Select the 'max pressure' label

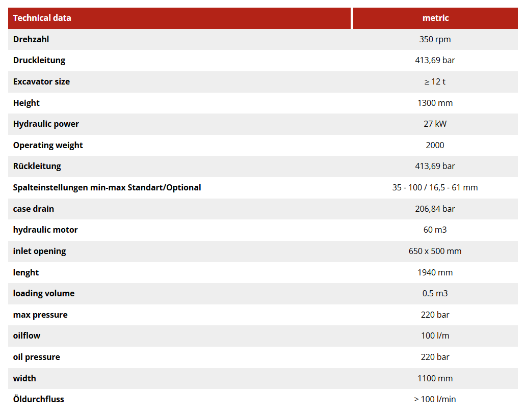click(x=40, y=315)
